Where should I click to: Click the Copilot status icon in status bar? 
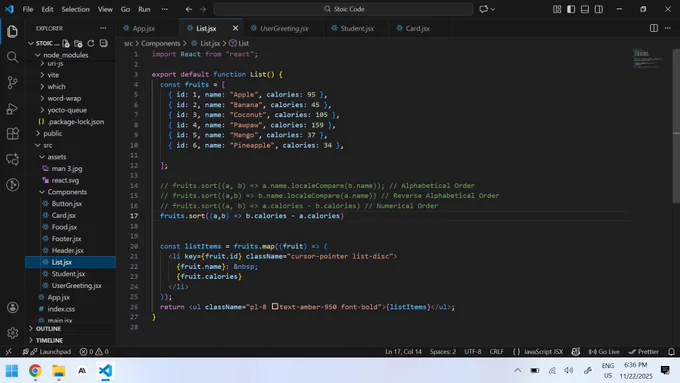(x=576, y=352)
